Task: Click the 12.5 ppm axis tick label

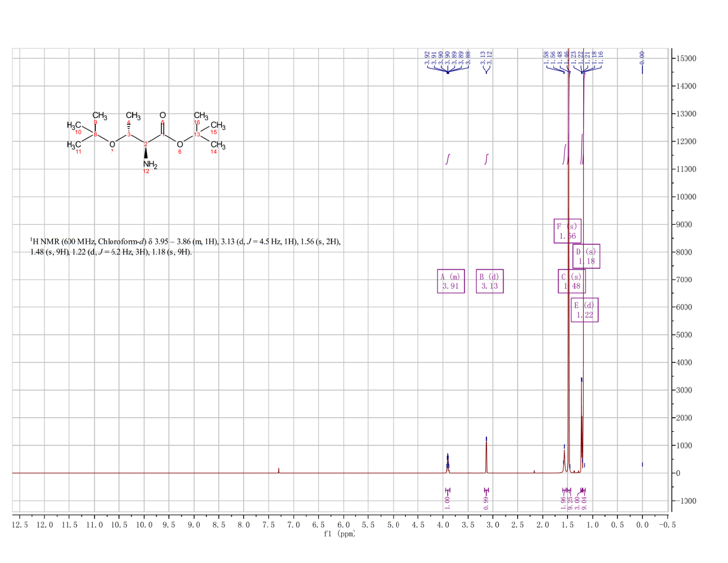Action: coord(19,525)
